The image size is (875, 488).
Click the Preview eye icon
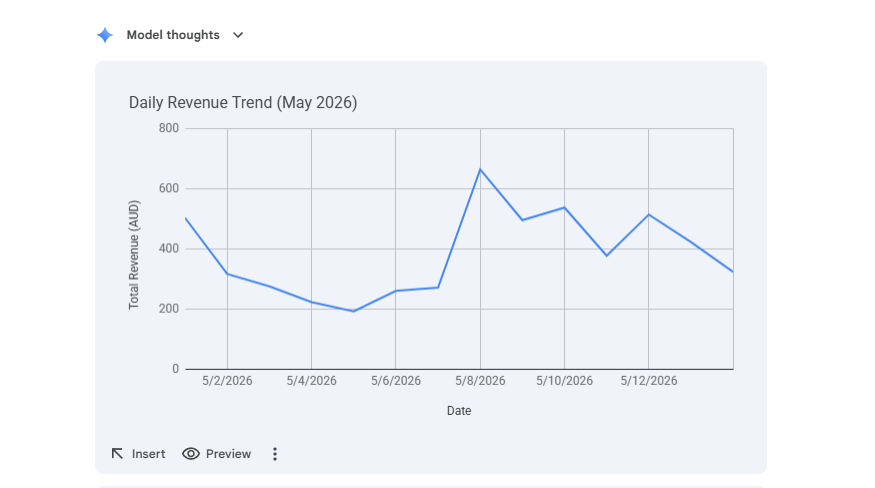point(191,453)
